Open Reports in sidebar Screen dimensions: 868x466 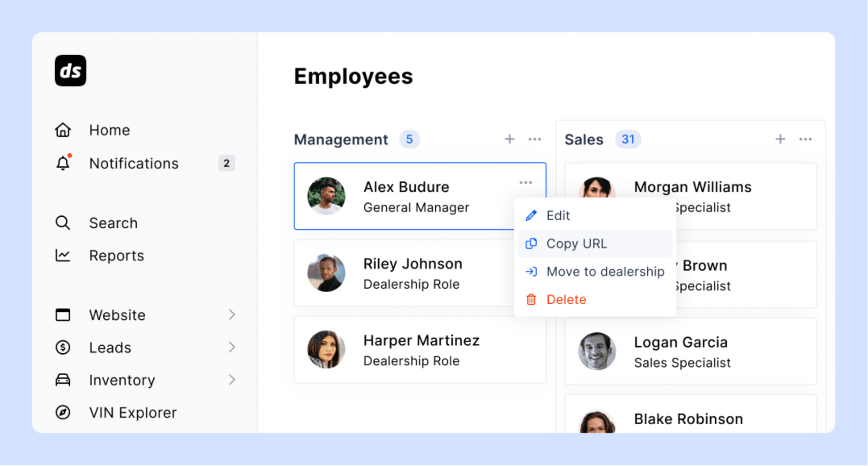(117, 256)
